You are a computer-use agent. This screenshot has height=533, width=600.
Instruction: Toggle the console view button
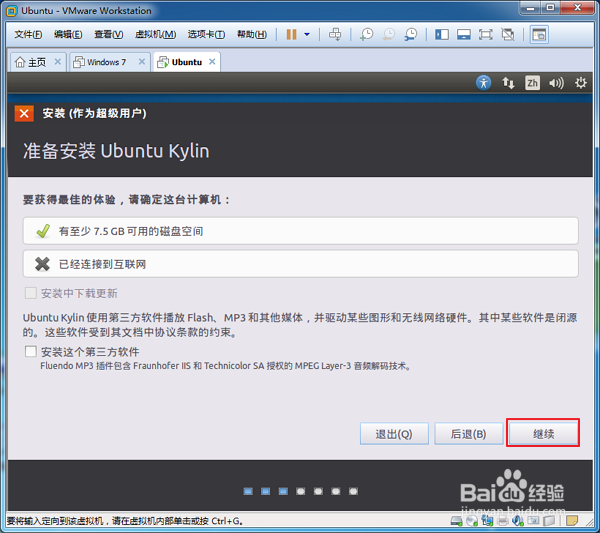coord(539,35)
